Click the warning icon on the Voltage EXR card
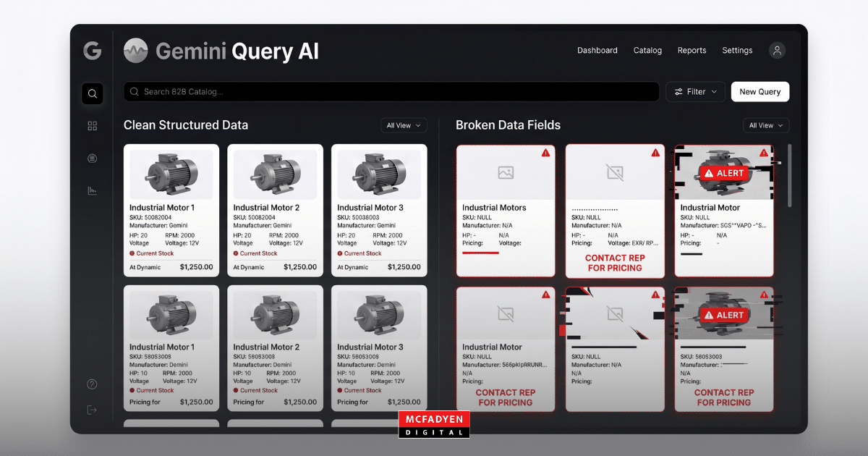The height and width of the screenshot is (456, 868). click(655, 153)
